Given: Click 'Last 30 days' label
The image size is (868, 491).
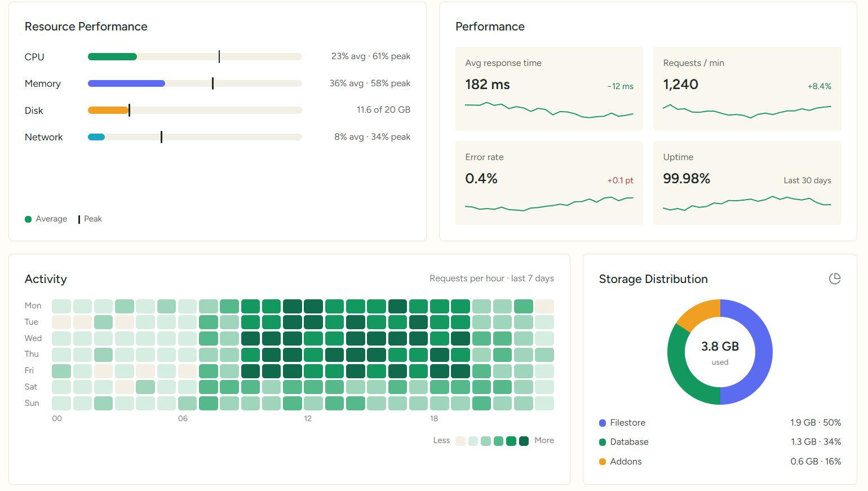Looking at the screenshot, I should point(807,180).
